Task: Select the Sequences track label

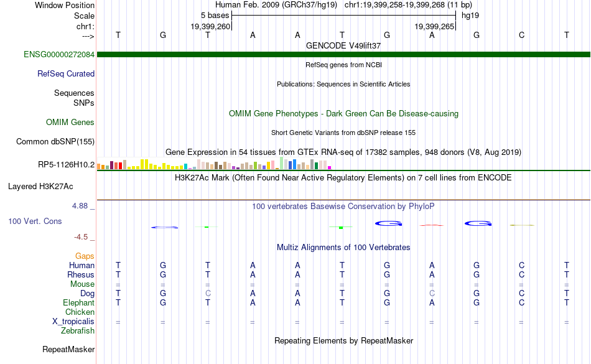Action: pos(74,93)
